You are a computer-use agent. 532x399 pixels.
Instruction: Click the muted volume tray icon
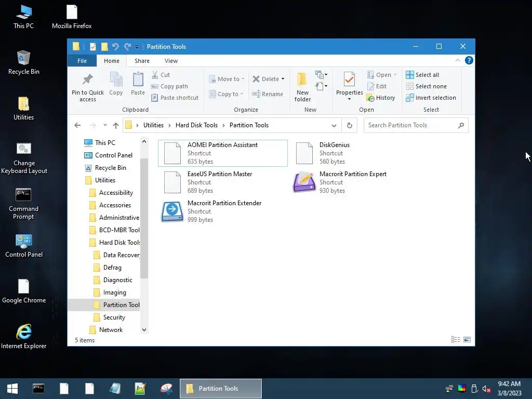486,389
